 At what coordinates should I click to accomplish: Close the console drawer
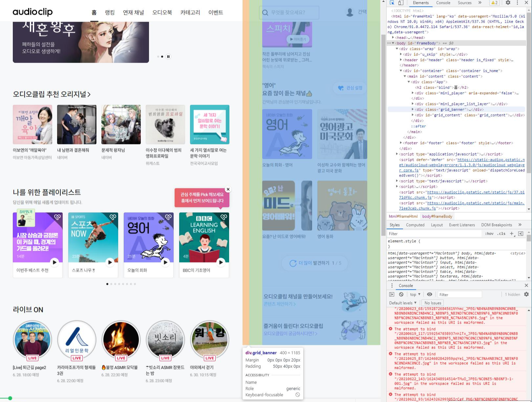[x=526, y=286]
